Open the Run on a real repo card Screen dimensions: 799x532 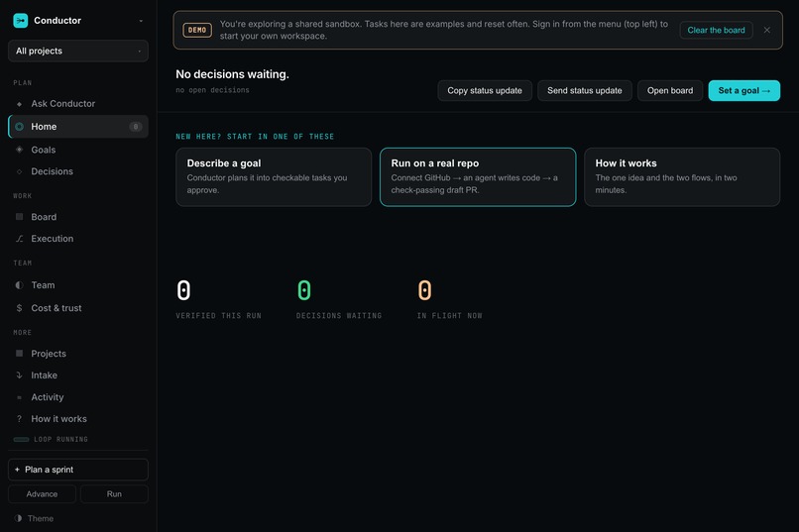[x=478, y=177]
